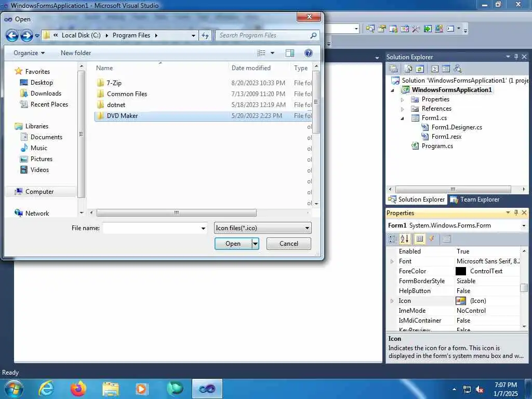Screen dimensions: 532x399
Task: Expand References node in Solution Explorer
Action: [x=403, y=109]
